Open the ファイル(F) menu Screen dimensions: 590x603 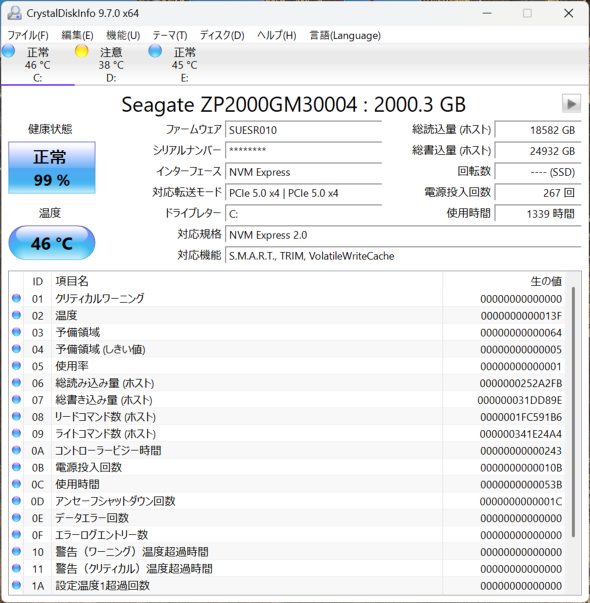click(28, 35)
